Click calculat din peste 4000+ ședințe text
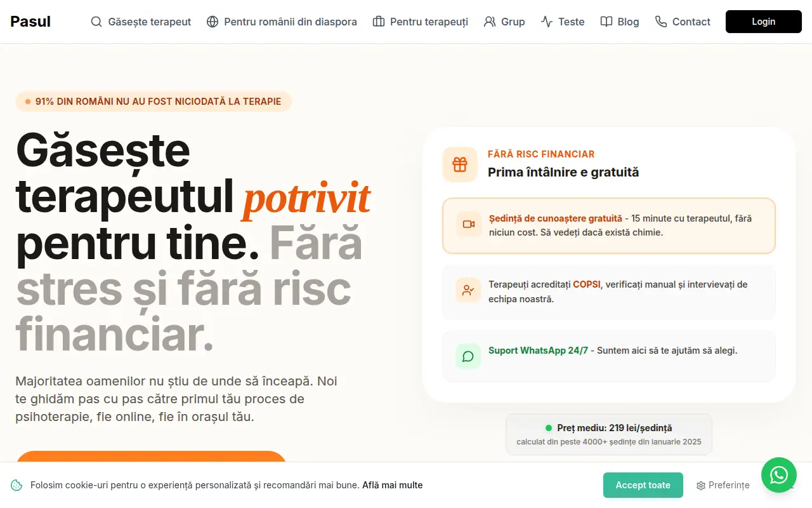Viewport: 812px width, 508px height. click(x=609, y=441)
